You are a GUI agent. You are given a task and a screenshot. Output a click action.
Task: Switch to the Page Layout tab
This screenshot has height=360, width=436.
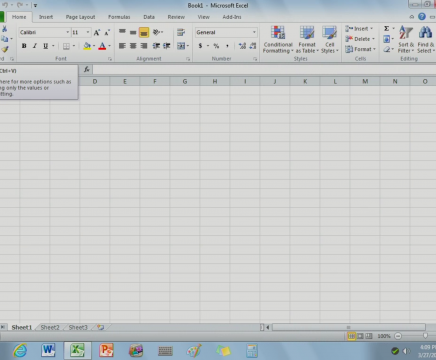[x=80, y=17]
